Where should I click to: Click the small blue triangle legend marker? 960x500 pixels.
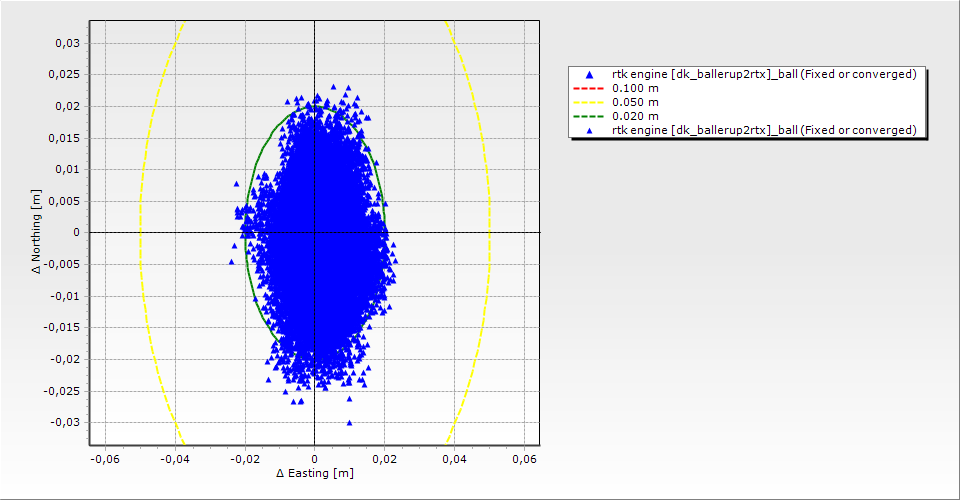point(589,130)
